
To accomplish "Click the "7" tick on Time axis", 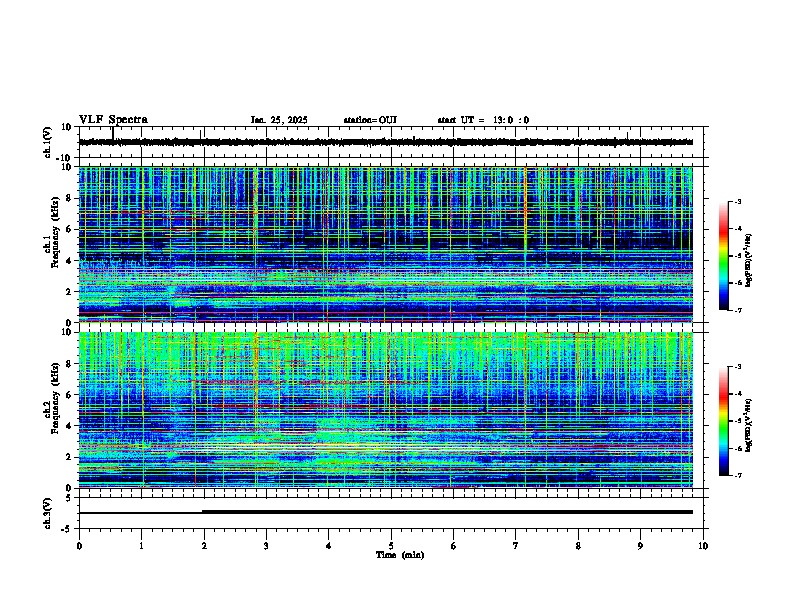I will [x=516, y=546].
